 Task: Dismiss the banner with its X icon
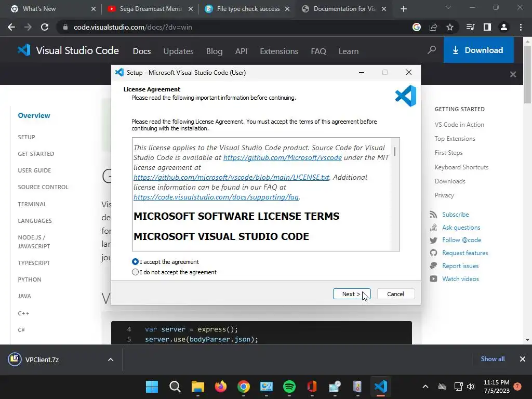pyautogui.click(x=513, y=74)
